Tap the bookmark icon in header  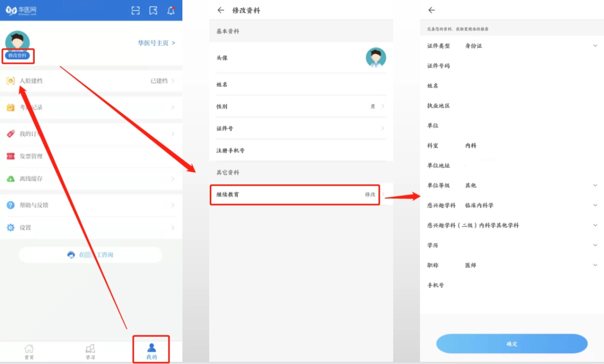pos(153,10)
